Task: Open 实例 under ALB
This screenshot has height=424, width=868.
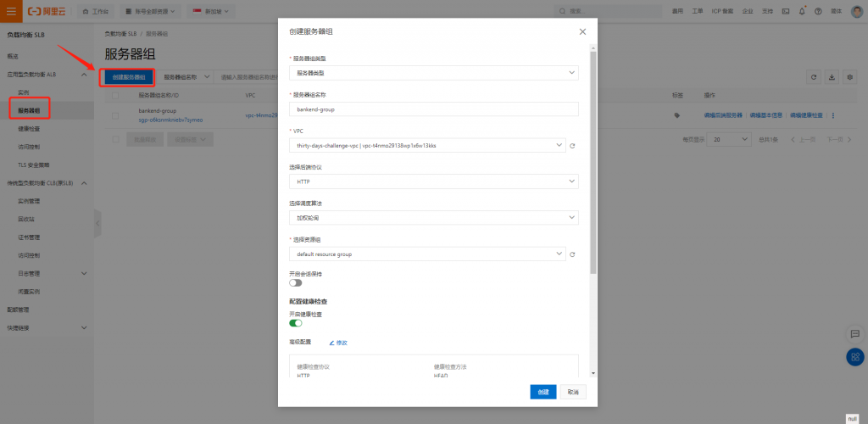Action: (23, 92)
